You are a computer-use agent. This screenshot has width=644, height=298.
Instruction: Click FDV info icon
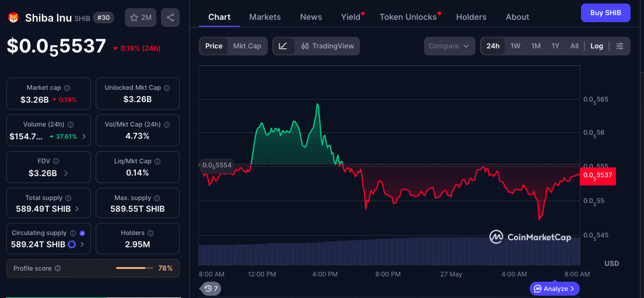[x=56, y=162]
